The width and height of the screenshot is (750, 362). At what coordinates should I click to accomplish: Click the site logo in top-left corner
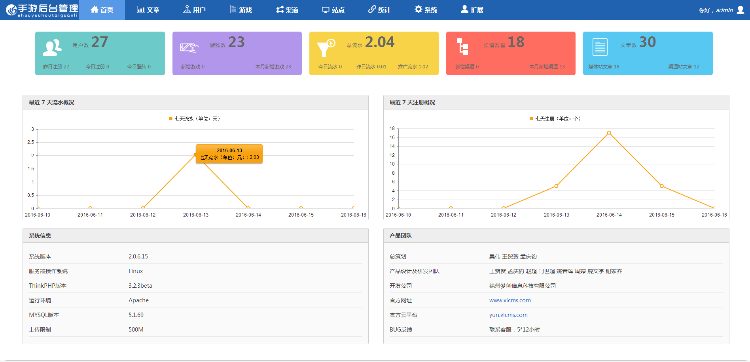tap(41, 10)
